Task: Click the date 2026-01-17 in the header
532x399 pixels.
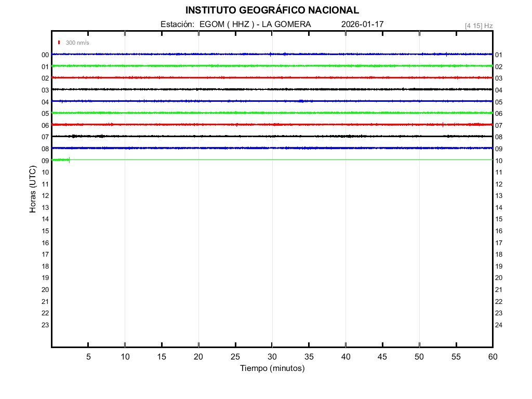Action: click(x=363, y=24)
